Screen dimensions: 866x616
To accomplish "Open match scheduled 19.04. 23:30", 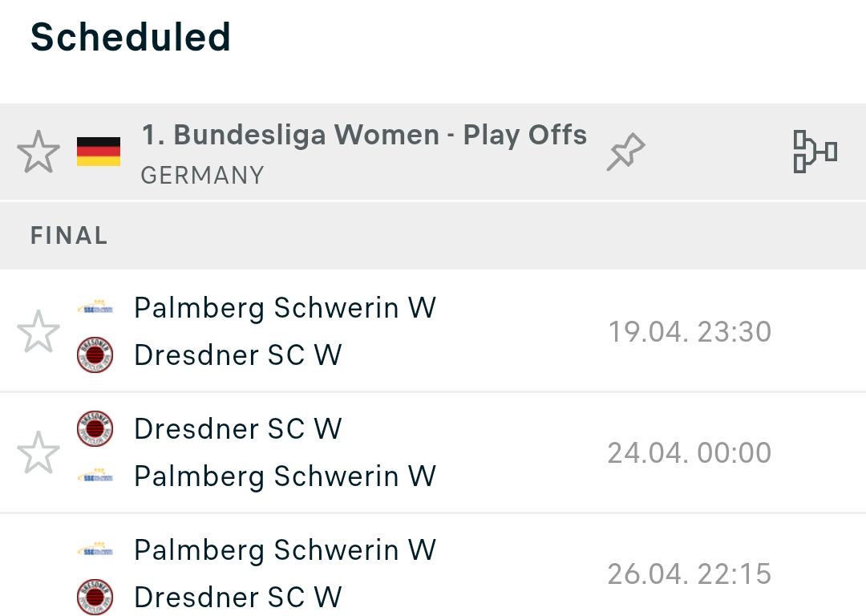I will tap(433, 331).
